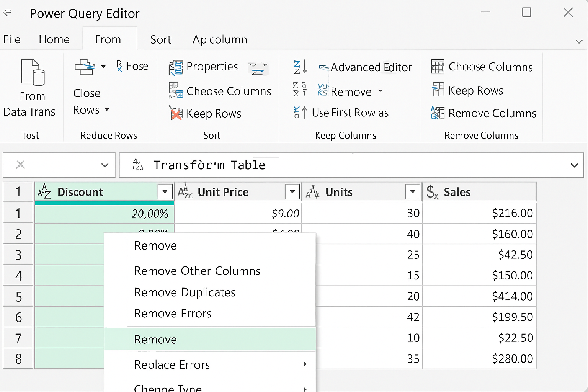Click the icon right of Properties

coord(258,68)
